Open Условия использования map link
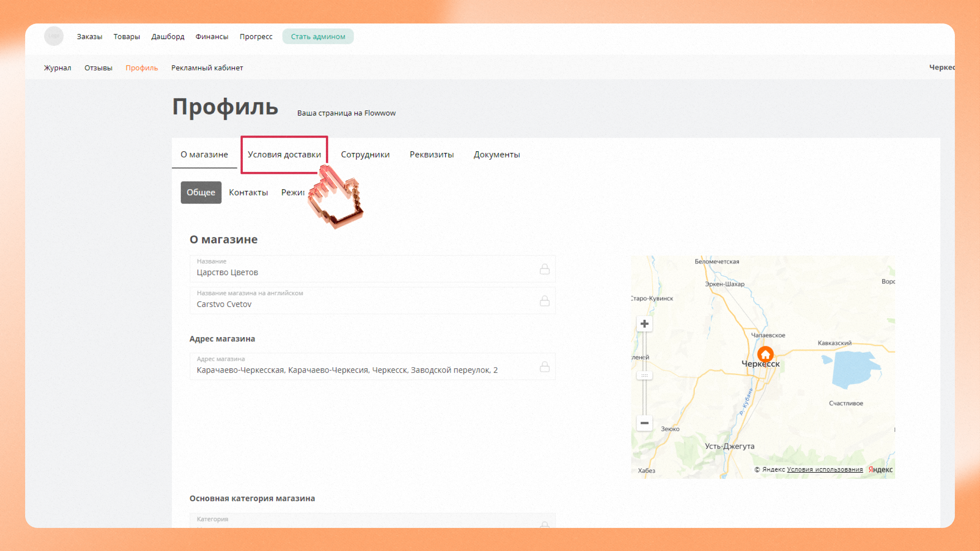980x551 pixels. 824,469
